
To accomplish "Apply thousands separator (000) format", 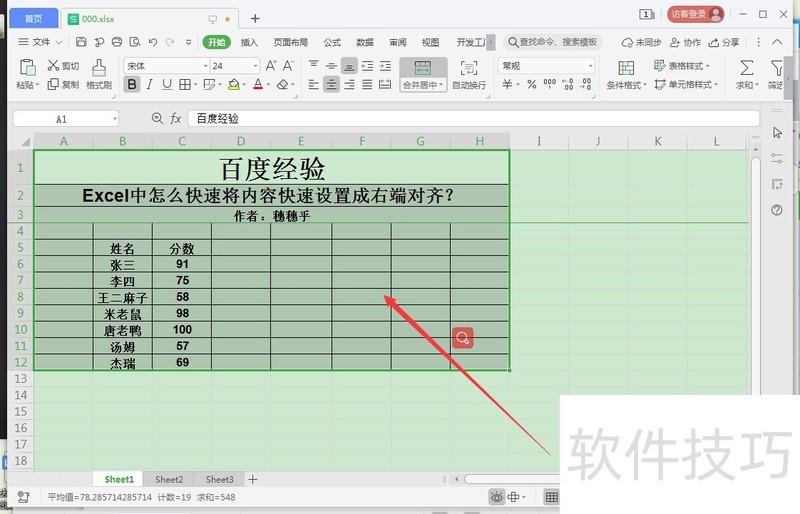I will pyautogui.click(x=549, y=83).
